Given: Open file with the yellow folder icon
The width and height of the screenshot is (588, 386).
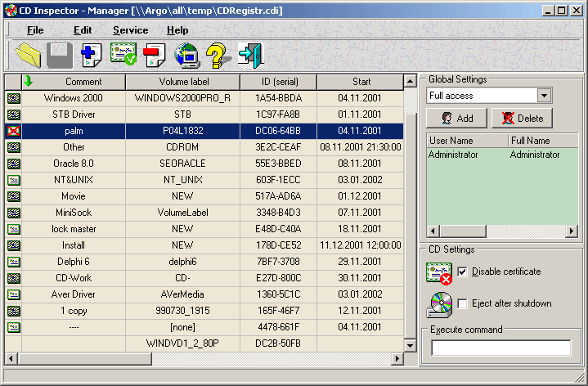Looking at the screenshot, I should click(29, 56).
